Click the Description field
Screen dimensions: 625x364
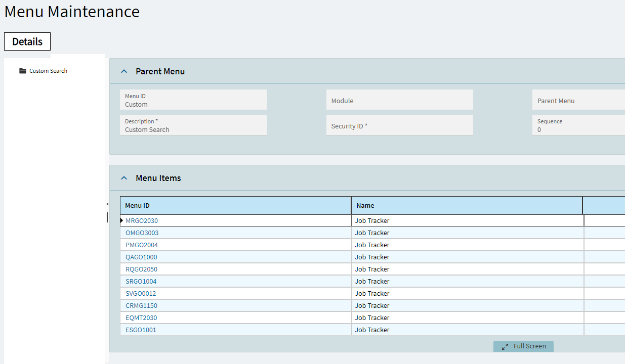[x=193, y=125]
